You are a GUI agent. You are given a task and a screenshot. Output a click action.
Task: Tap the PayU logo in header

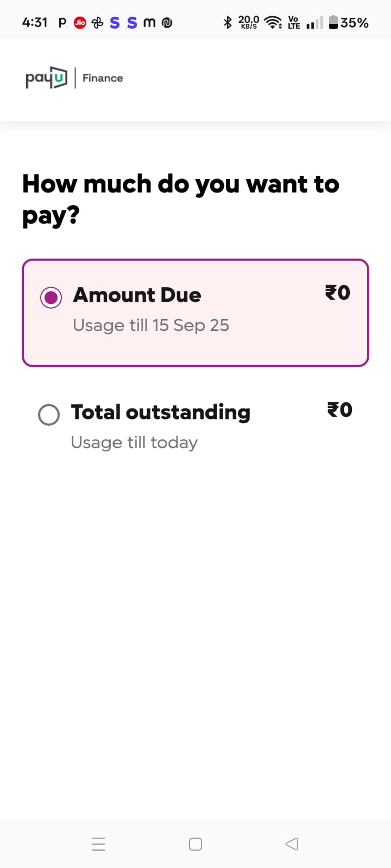pyautogui.click(x=47, y=78)
